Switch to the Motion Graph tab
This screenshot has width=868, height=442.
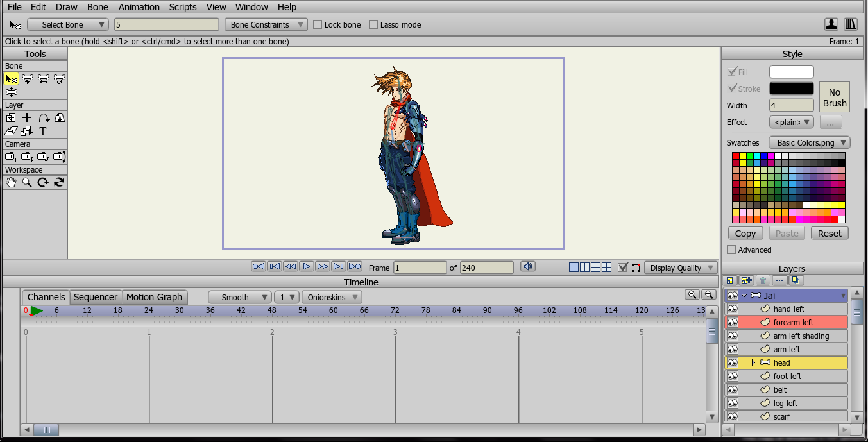[x=154, y=297]
